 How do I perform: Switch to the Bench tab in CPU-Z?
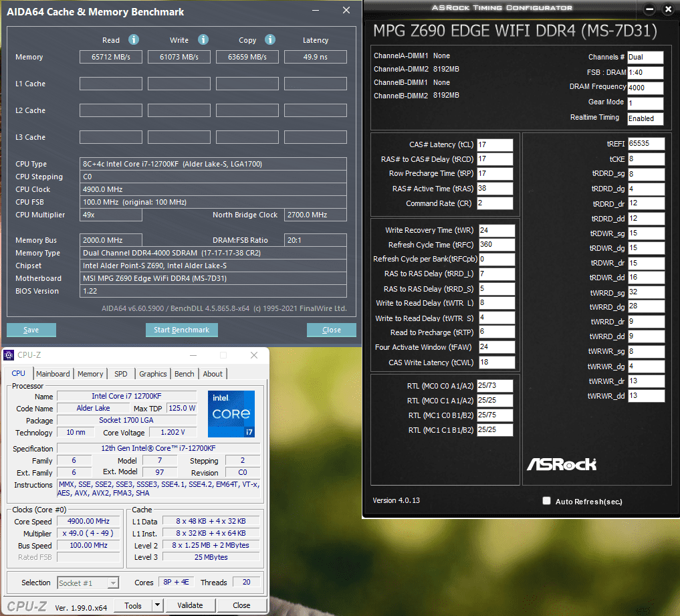click(185, 374)
